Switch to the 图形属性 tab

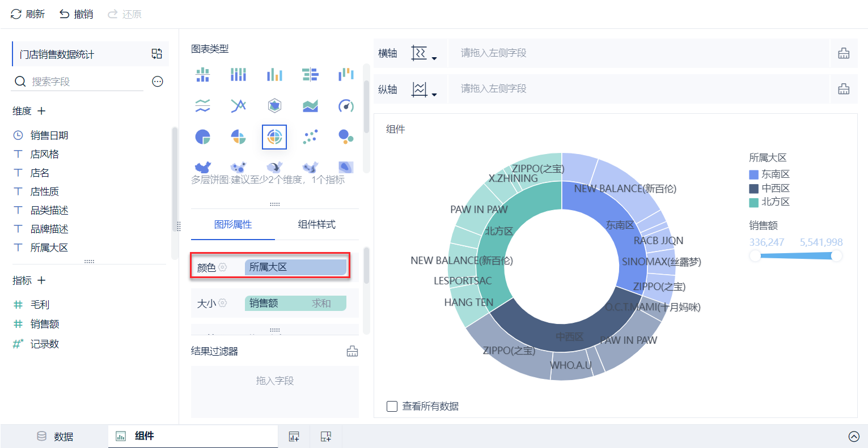click(233, 225)
